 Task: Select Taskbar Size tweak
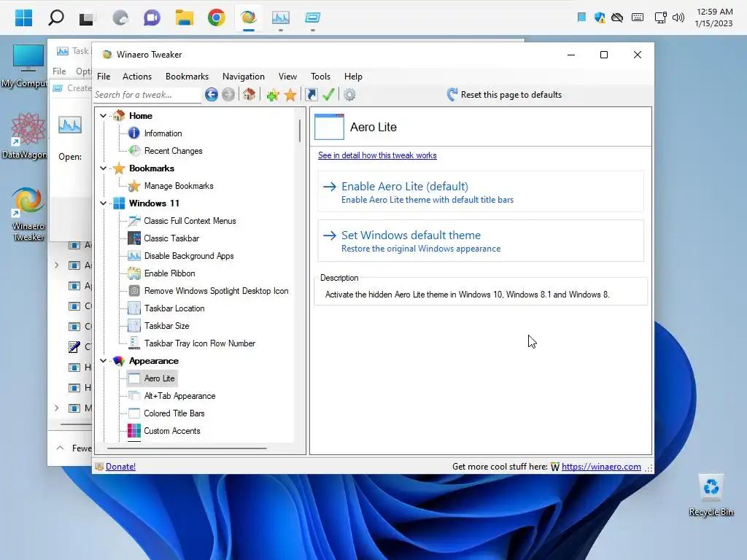point(167,326)
